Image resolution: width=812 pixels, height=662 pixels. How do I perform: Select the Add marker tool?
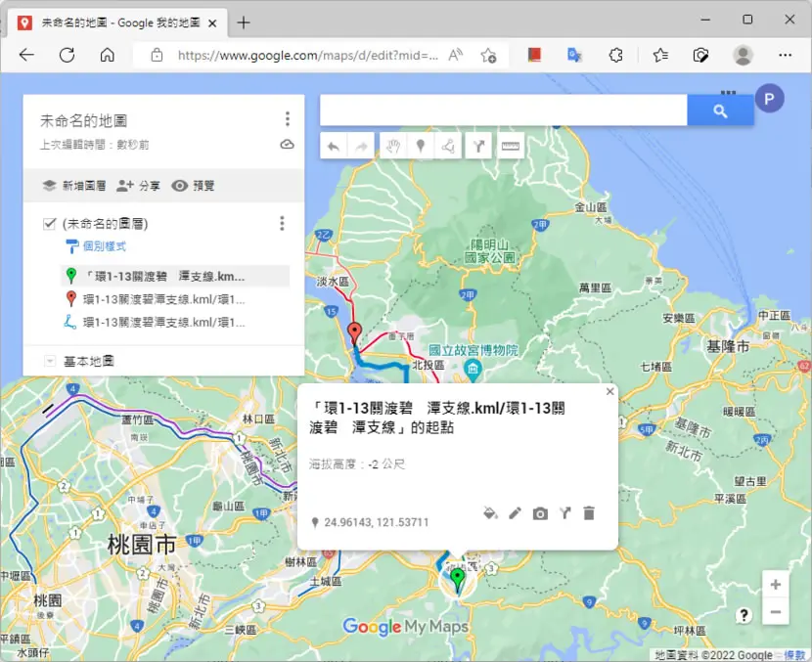[421, 147]
